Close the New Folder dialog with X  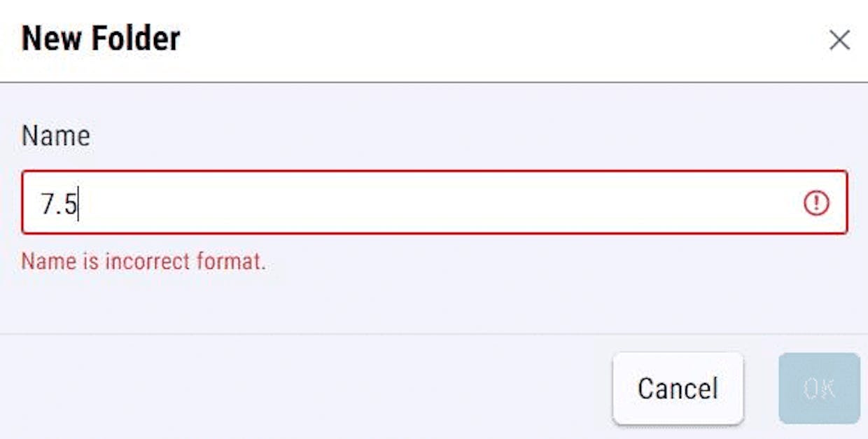[x=839, y=41]
